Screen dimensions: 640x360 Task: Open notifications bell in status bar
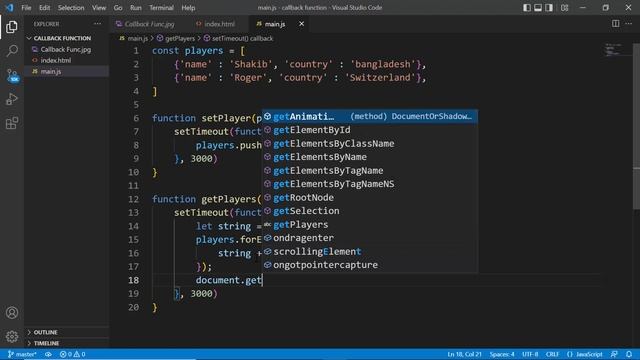[x=629, y=354]
